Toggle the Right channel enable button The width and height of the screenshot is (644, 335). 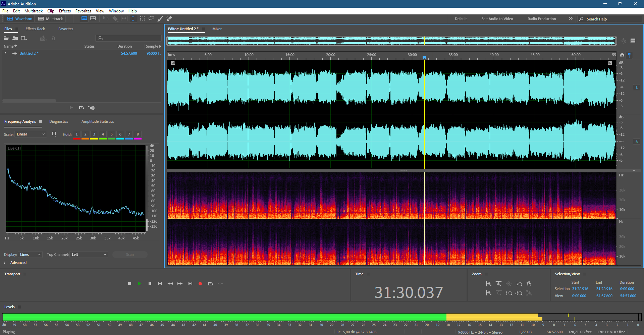(636, 142)
